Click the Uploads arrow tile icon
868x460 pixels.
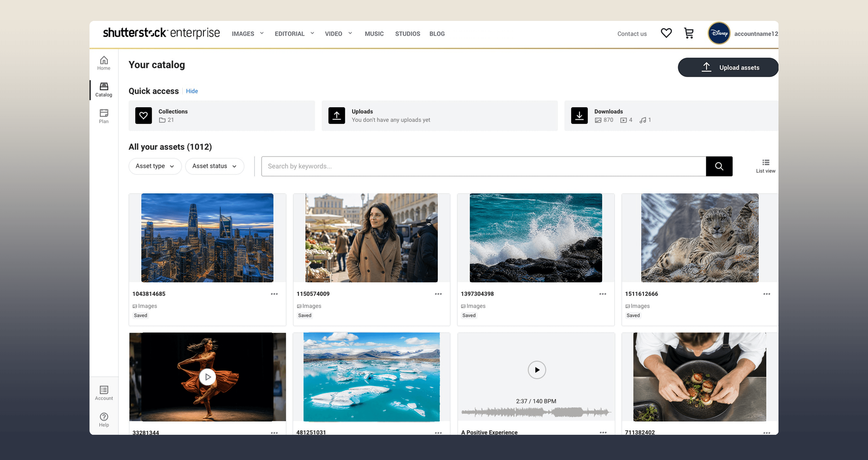coord(337,116)
